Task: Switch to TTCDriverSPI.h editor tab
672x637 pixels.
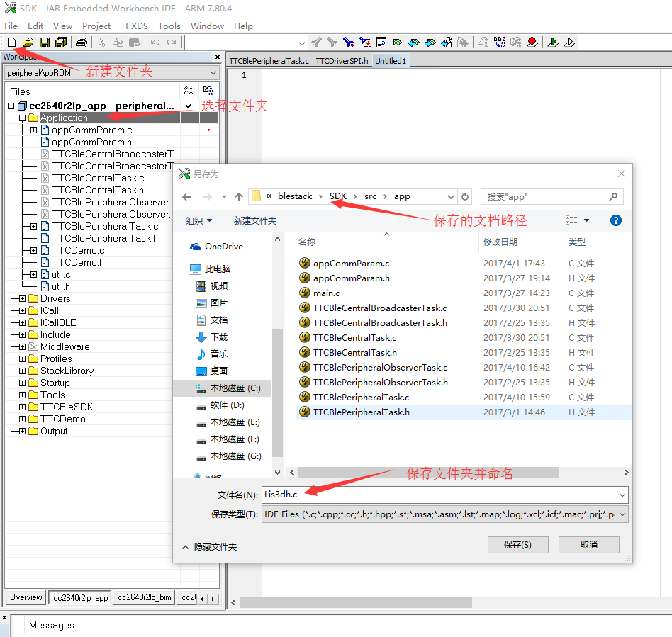Action: tap(342, 61)
